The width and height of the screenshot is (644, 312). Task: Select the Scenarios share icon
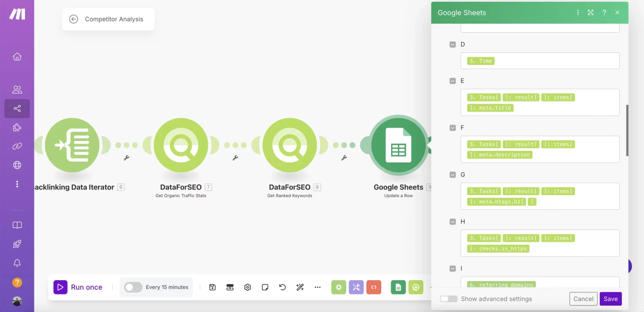tap(17, 109)
